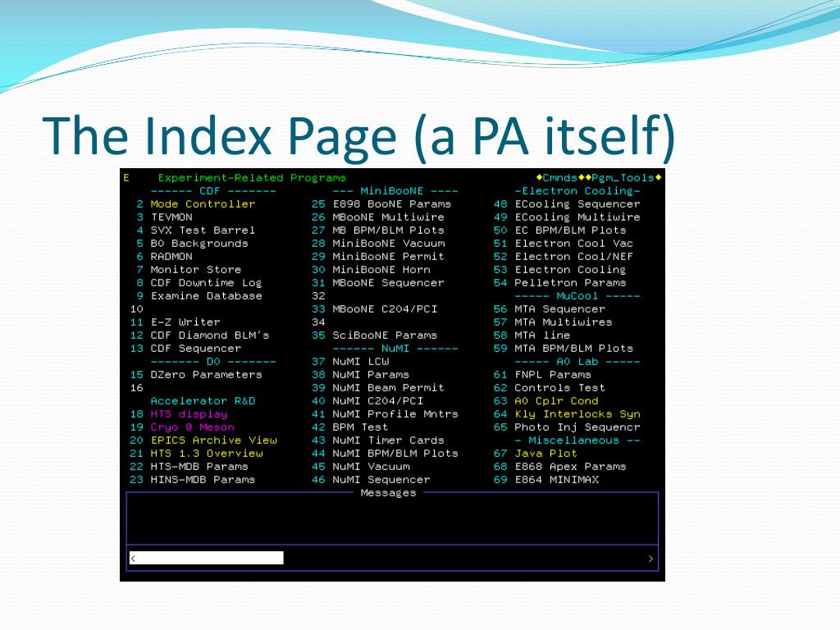Viewport: 840px width, 630px height.
Task: Launch MiniBooNE Horn program
Action: click(381, 269)
